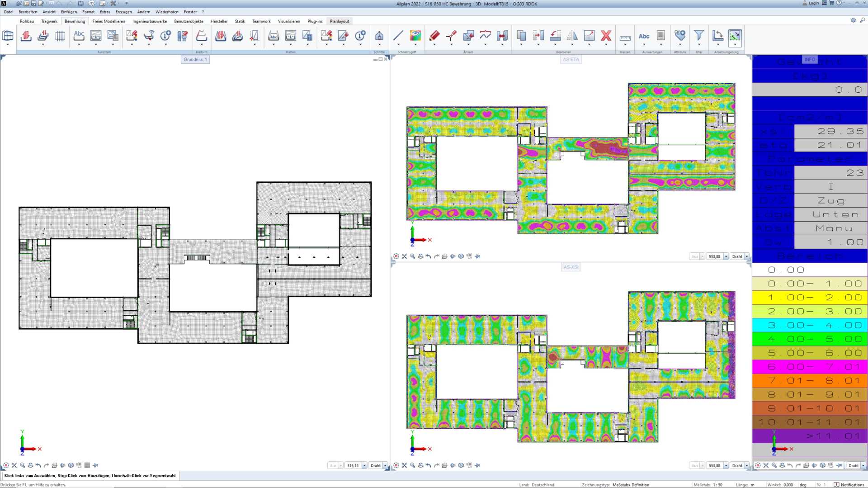The height and width of the screenshot is (488, 868).
Task: Open the Draht display dropdown in Grundriss view
Action: pos(385,465)
